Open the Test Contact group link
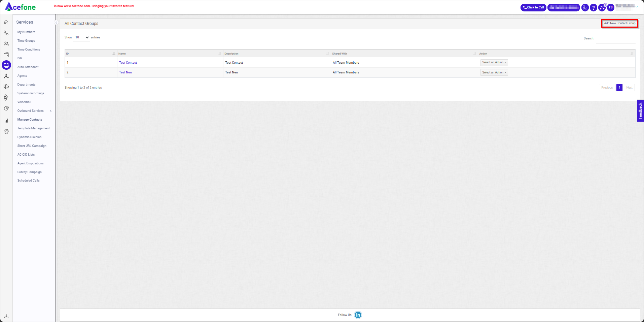Viewport: 644px width, 322px height. point(128,63)
